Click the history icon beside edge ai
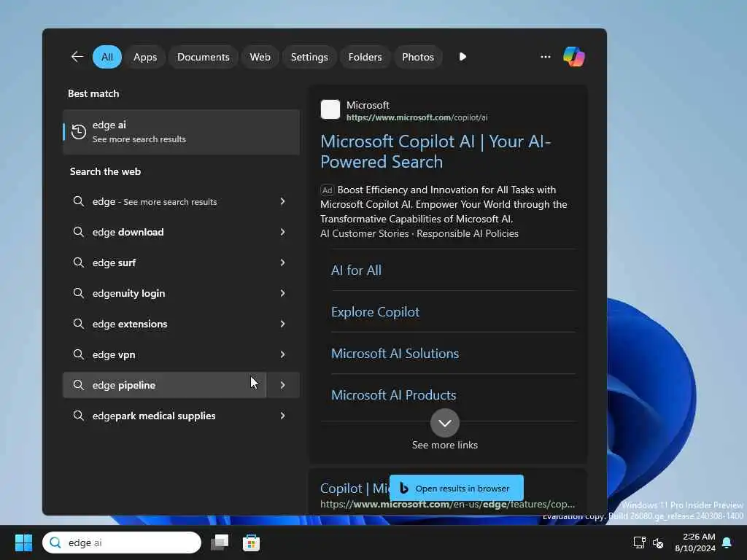The height and width of the screenshot is (560, 747). click(79, 132)
